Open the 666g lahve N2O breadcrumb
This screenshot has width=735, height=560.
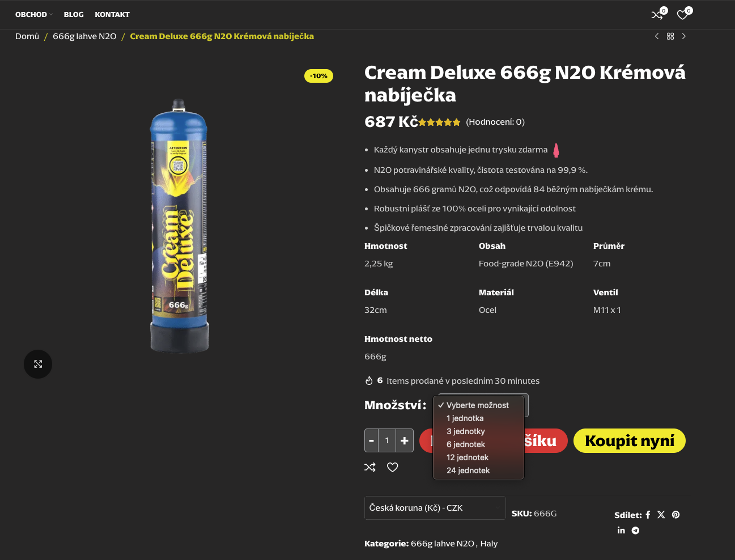[x=84, y=36]
